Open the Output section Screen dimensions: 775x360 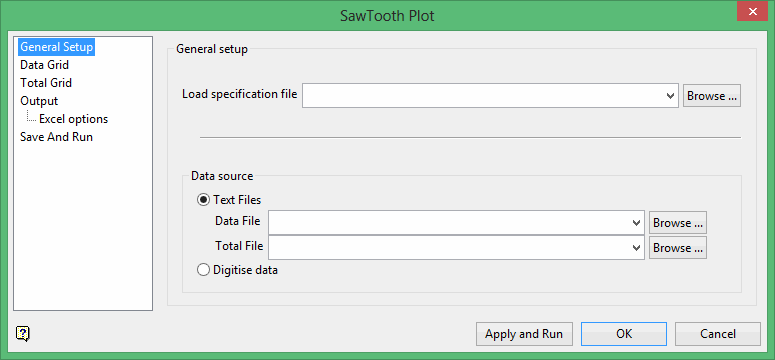(39, 101)
